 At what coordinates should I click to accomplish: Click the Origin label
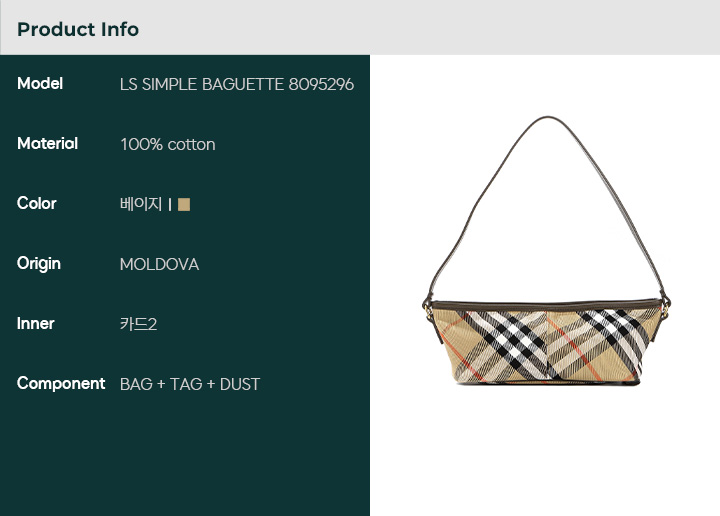click(x=39, y=264)
